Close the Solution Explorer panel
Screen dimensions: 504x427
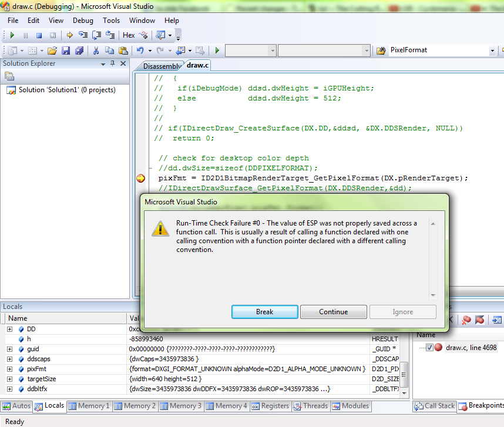[123, 63]
